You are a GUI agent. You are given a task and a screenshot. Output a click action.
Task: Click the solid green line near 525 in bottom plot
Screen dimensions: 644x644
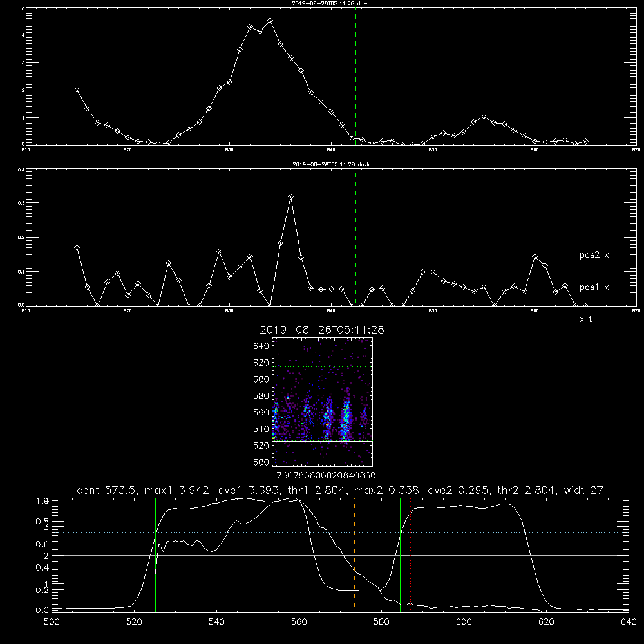[x=155, y=555]
